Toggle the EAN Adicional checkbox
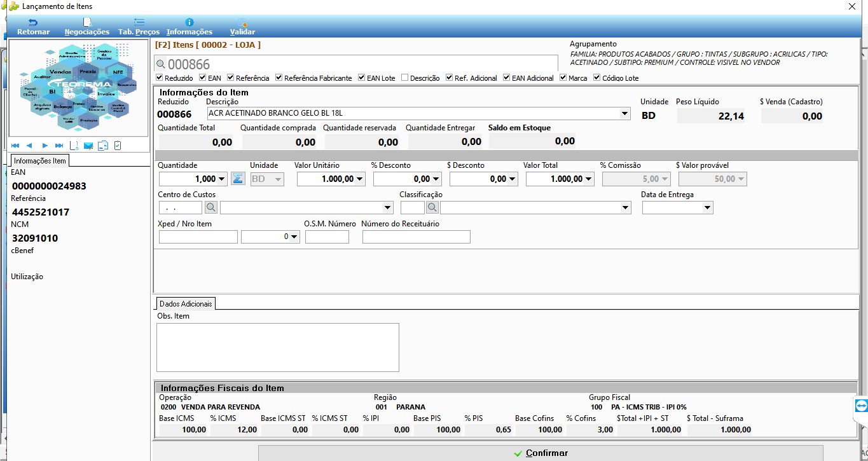868x461 pixels. (x=507, y=78)
